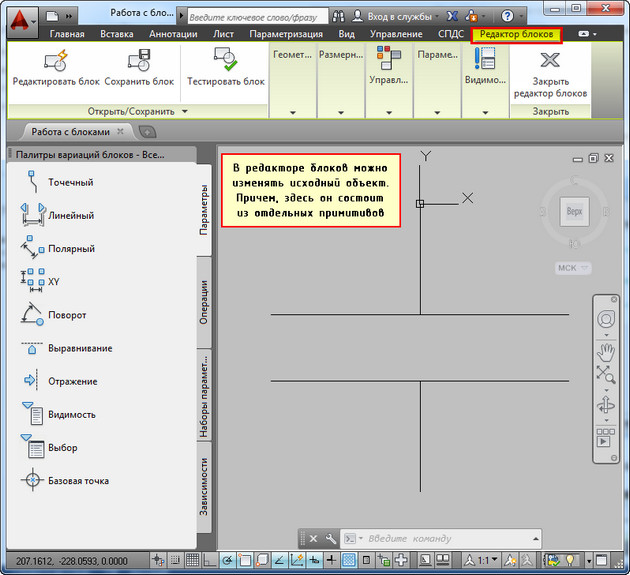Expand the Размерн... ribbon panel arrow
The width and height of the screenshot is (630, 575).
pyautogui.click(x=341, y=113)
